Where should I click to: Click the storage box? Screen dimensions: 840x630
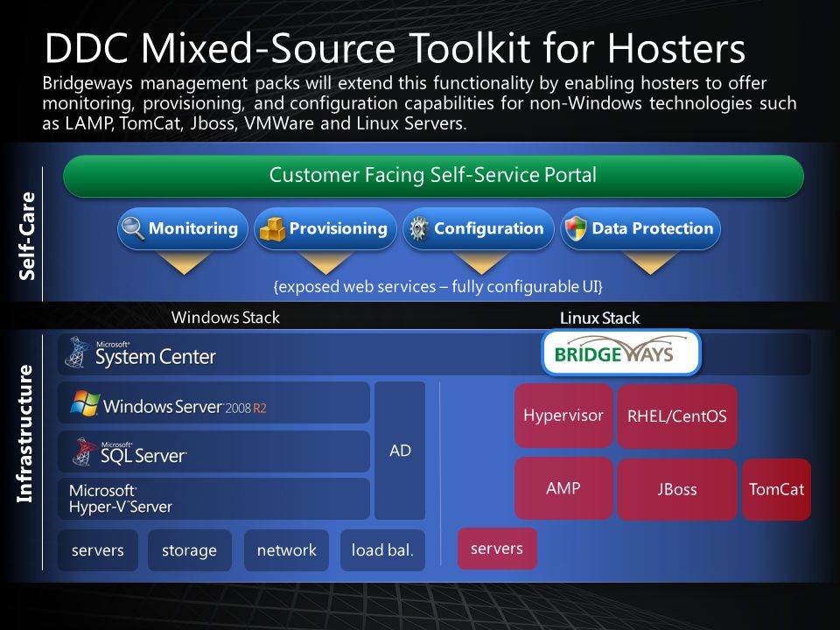190,550
